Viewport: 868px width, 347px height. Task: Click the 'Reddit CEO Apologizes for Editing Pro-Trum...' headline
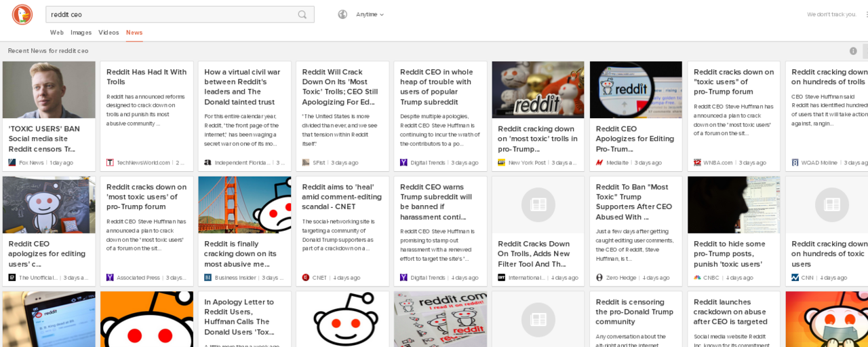635,139
